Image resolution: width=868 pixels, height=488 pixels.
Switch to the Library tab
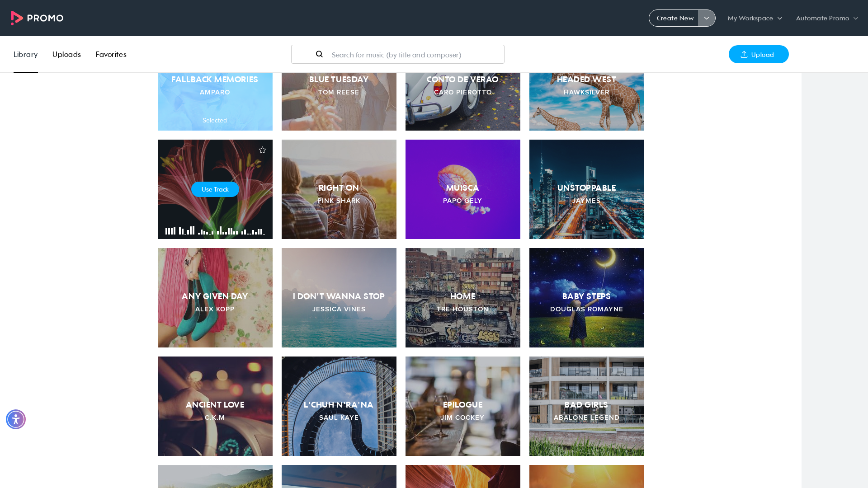(26, 54)
